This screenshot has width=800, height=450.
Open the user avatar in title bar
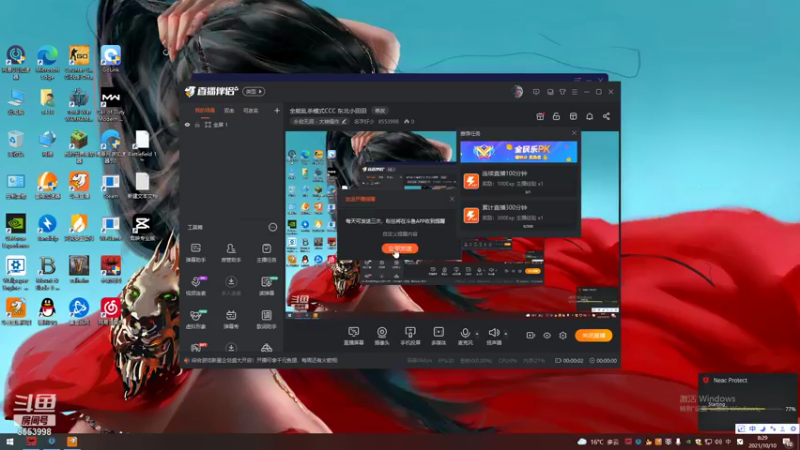pos(517,92)
